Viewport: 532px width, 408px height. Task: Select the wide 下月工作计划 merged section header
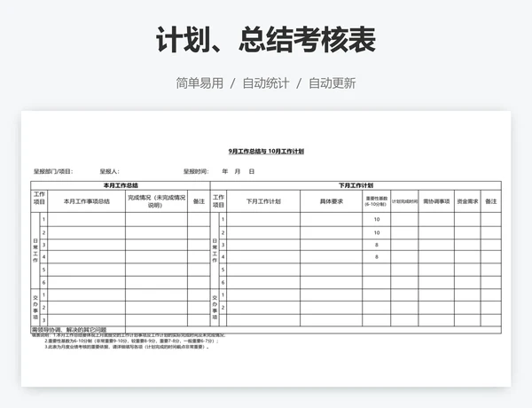356,185
